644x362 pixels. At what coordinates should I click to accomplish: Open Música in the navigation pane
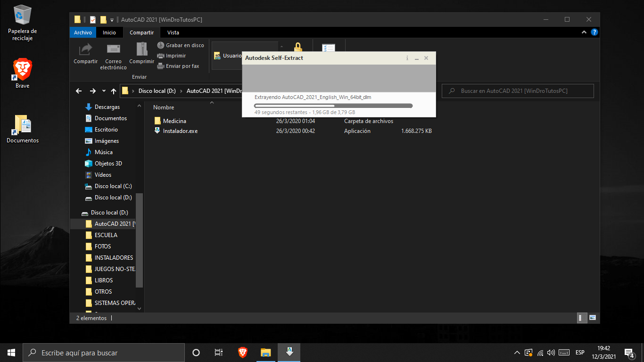pyautogui.click(x=103, y=152)
